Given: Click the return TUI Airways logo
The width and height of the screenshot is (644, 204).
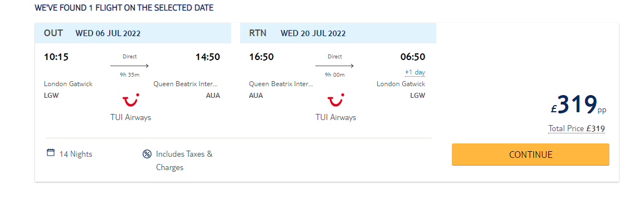Looking at the screenshot, I should [x=335, y=101].
